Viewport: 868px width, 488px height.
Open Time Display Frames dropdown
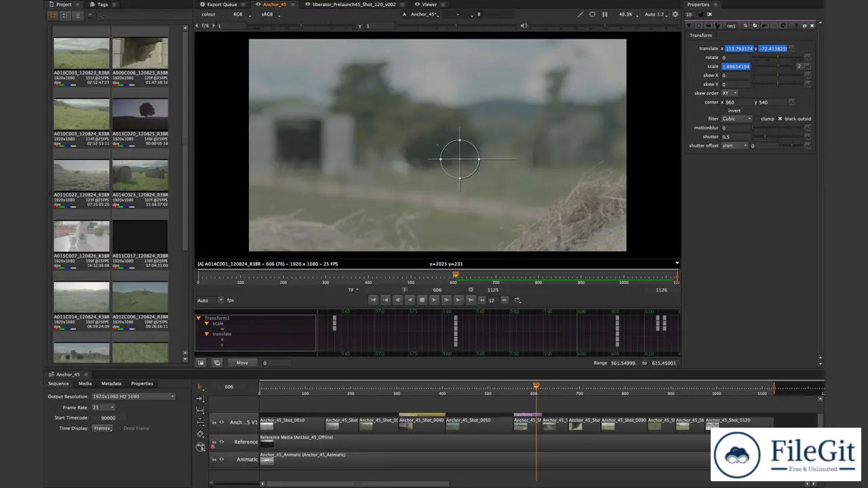(103, 428)
